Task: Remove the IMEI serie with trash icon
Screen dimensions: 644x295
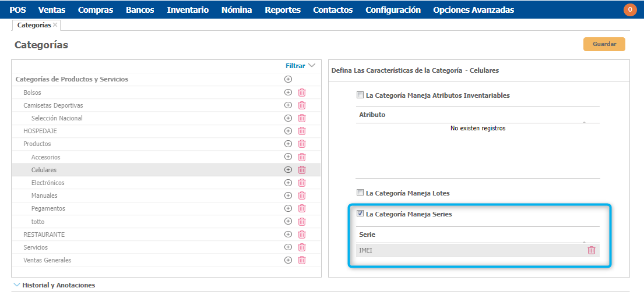Action: 592,250
